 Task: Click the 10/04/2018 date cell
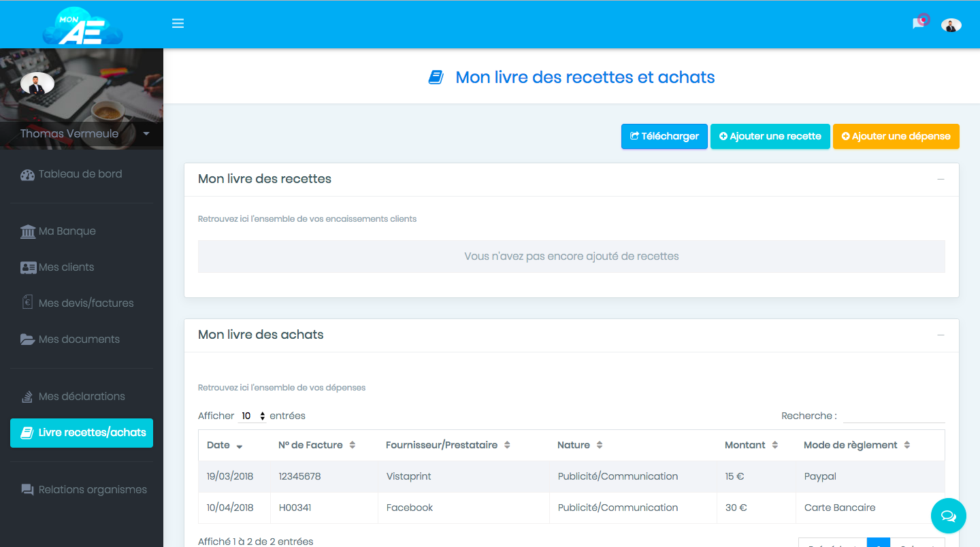(x=234, y=508)
